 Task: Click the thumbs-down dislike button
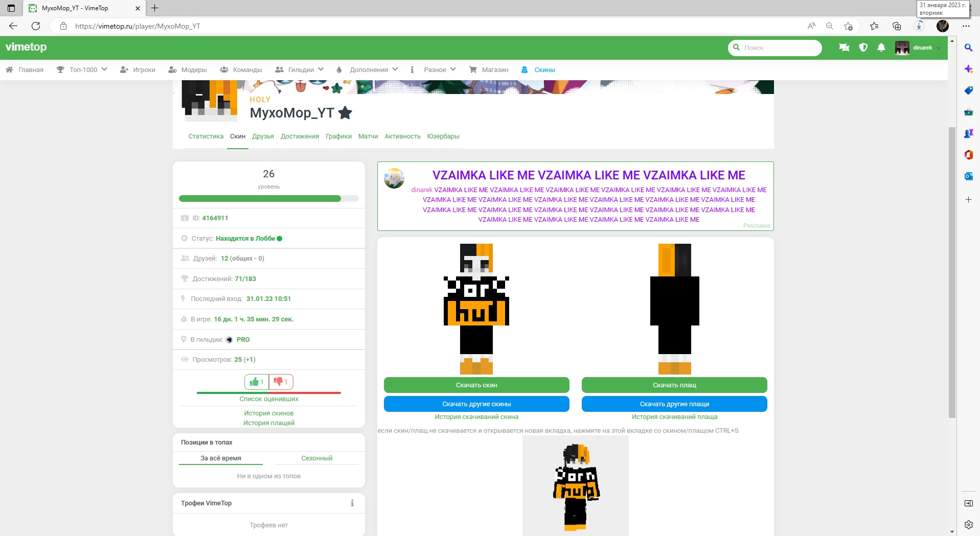pyautogui.click(x=281, y=382)
